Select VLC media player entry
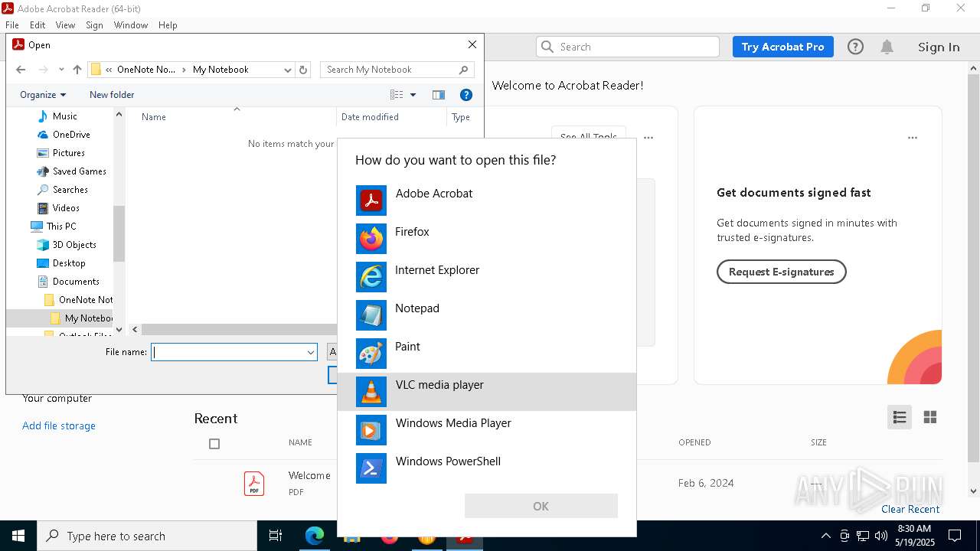Image resolution: width=980 pixels, height=551 pixels. click(x=486, y=392)
